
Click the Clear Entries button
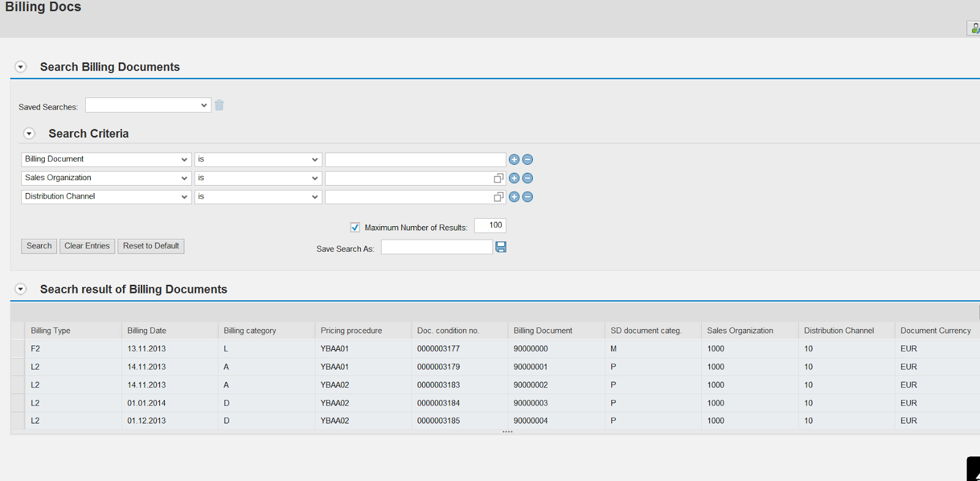(87, 246)
